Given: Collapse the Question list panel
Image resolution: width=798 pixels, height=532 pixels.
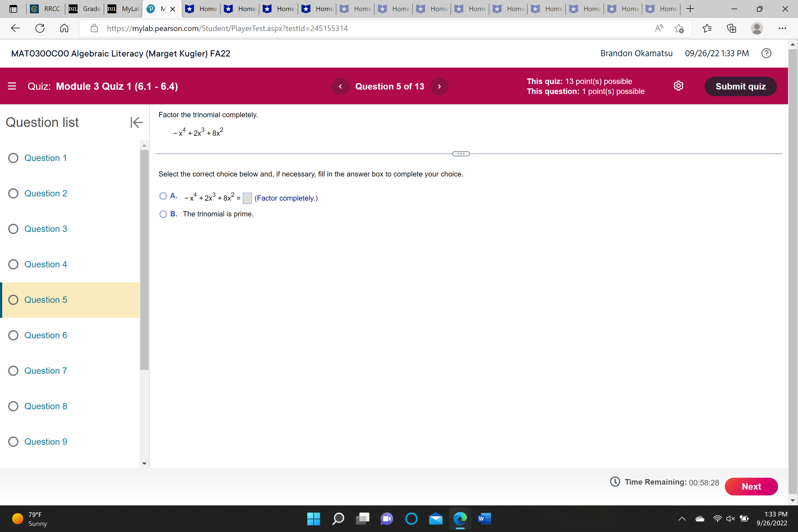Looking at the screenshot, I should tap(136, 122).
